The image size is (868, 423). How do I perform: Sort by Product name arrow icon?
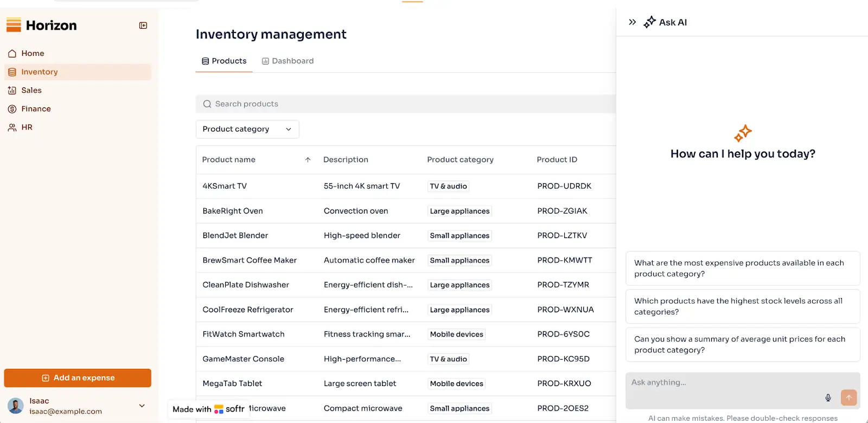(x=308, y=160)
